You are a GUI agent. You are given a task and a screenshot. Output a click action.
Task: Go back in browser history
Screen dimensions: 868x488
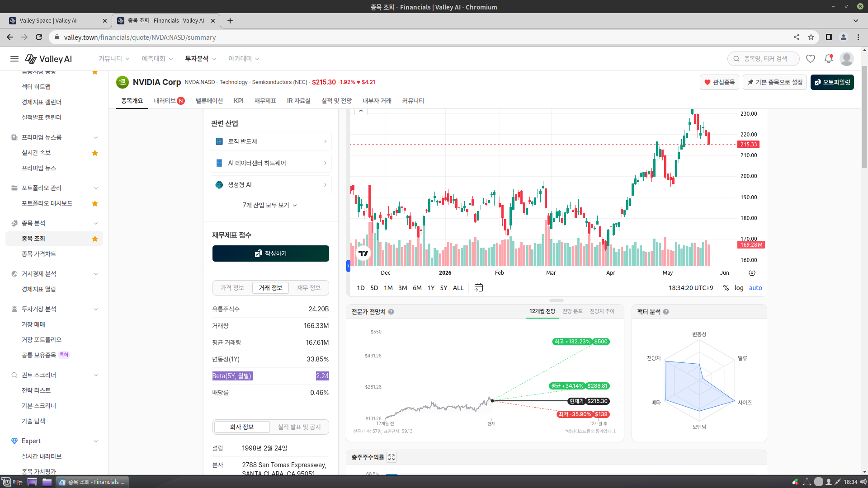coord(10,37)
